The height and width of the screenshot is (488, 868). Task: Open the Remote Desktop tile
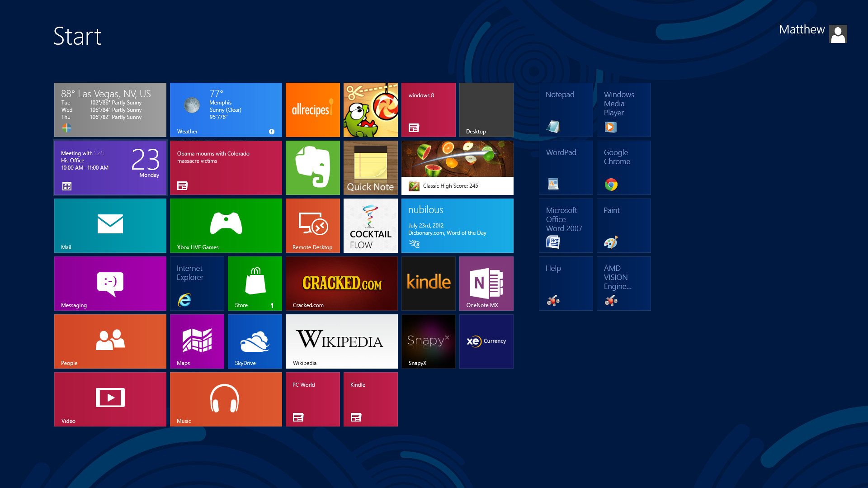point(312,225)
